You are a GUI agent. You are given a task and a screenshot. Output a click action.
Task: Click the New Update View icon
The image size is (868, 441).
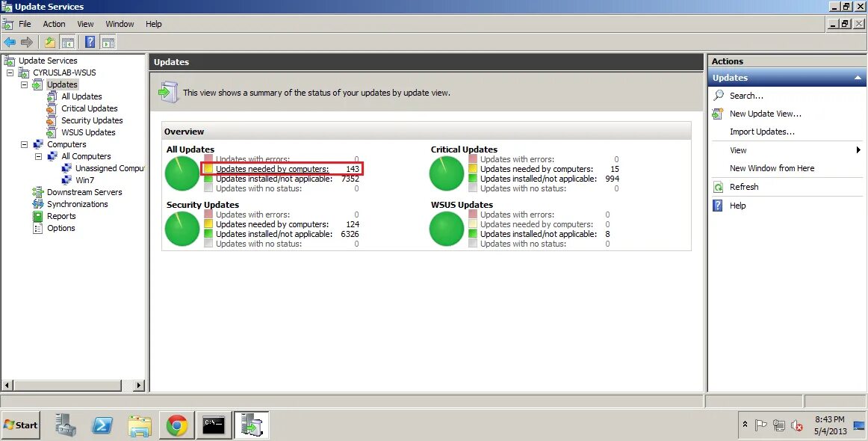(718, 114)
